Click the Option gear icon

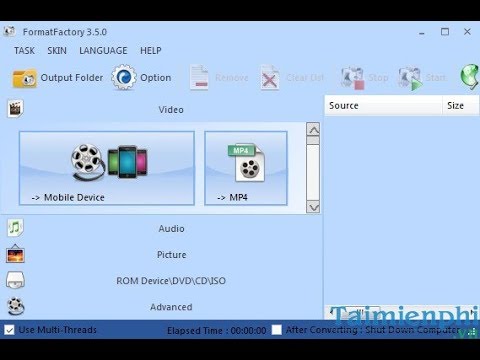click(x=124, y=77)
